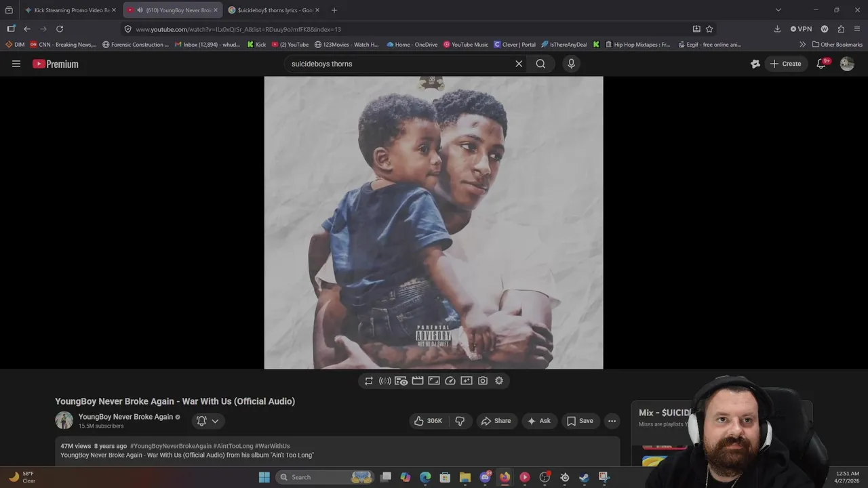Open the Hip Hop Mixtapes bookmark
Screen dimensions: 868x488
(x=637, y=45)
